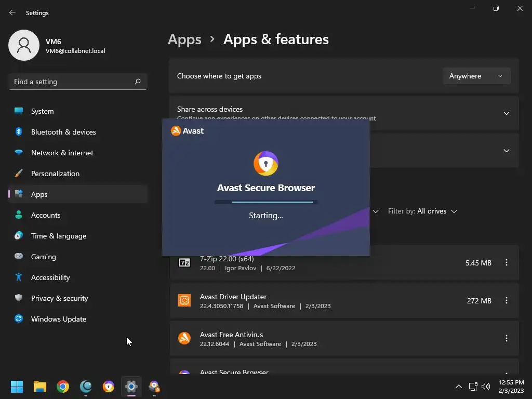Image resolution: width=532 pixels, height=399 pixels.
Task: Click the search magnifier in Find a setting
Action: click(137, 82)
